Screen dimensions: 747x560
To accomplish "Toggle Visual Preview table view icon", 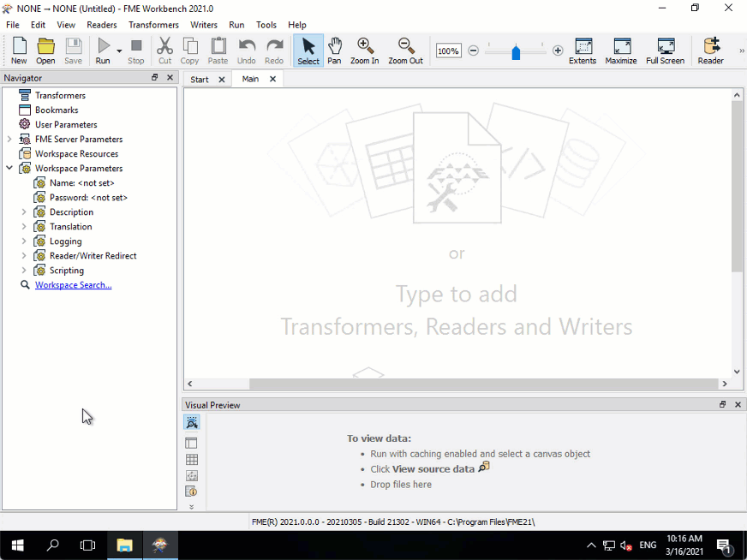I will pos(191,443).
